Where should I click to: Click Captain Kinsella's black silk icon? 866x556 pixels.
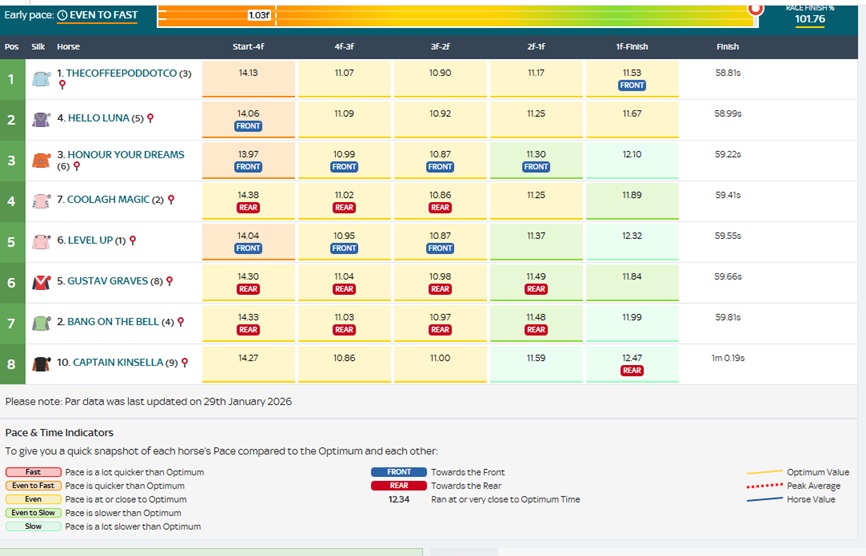pos(40,363)
